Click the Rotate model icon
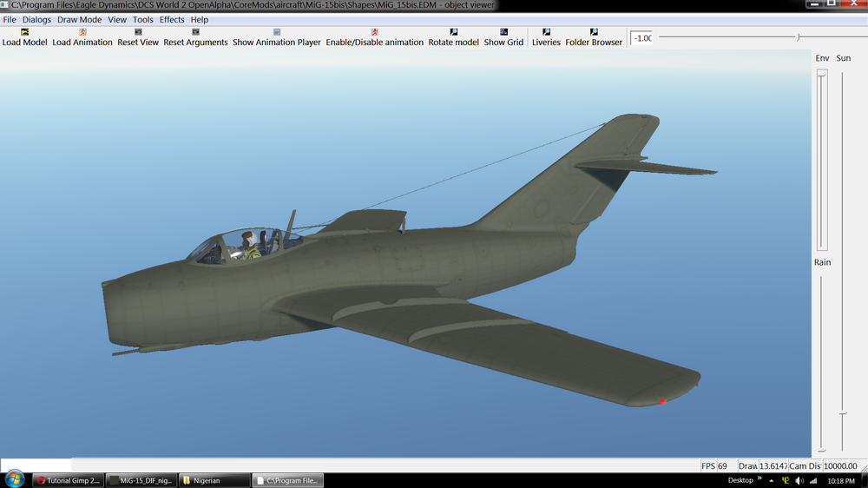This screenshot has width=868, height=488. click(453, 32)
